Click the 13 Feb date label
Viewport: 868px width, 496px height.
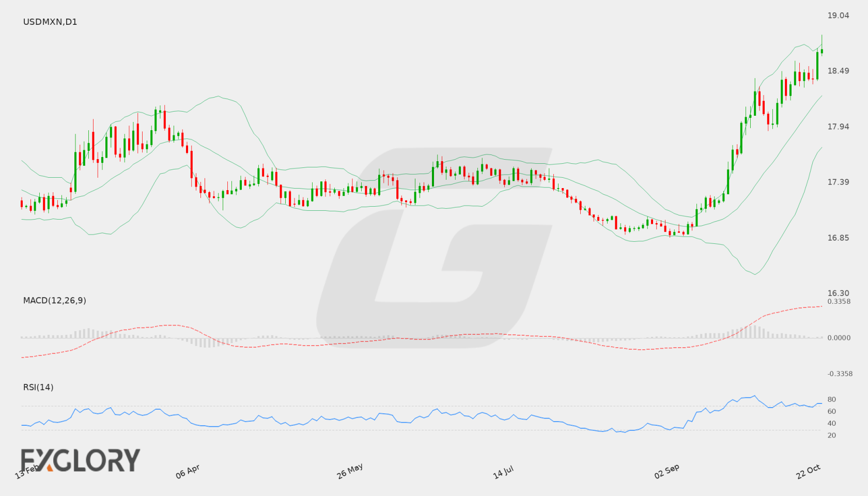27,471
